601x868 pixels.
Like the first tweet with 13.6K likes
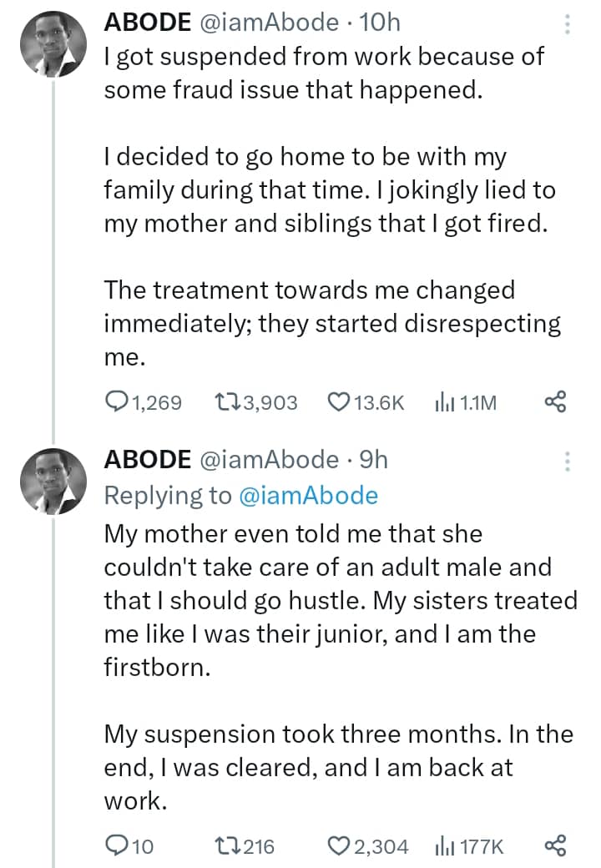(x=339, y=403)
